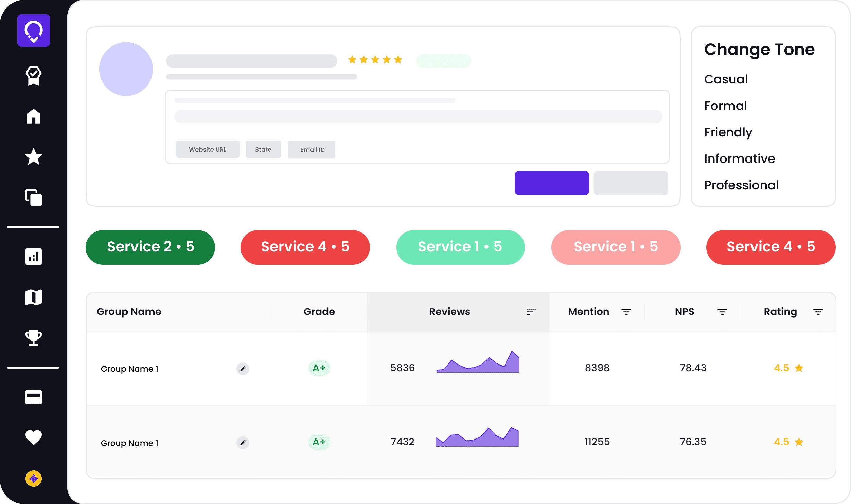Select the Casual tone option
Image resolution: width=851 pixels, height=504 pixels.
[726, 79]
